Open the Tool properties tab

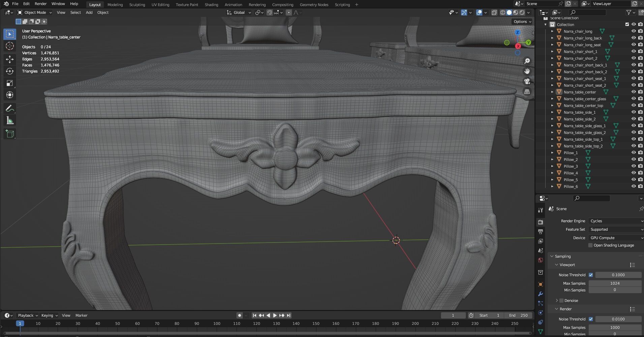point(541,210)
